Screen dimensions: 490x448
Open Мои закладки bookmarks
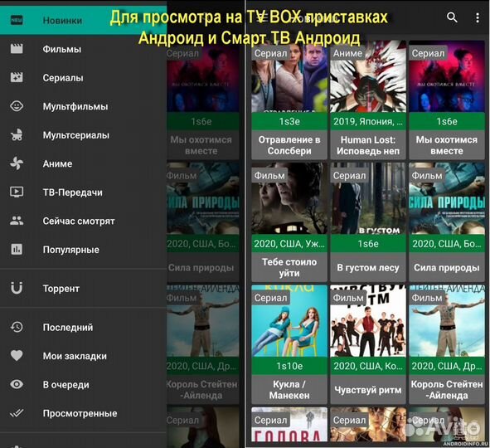pyautogui.click(x=83, y=356)
